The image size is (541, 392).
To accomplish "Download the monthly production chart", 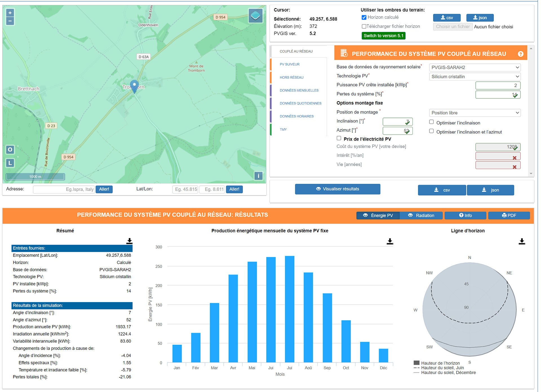I will coord(390,241).
